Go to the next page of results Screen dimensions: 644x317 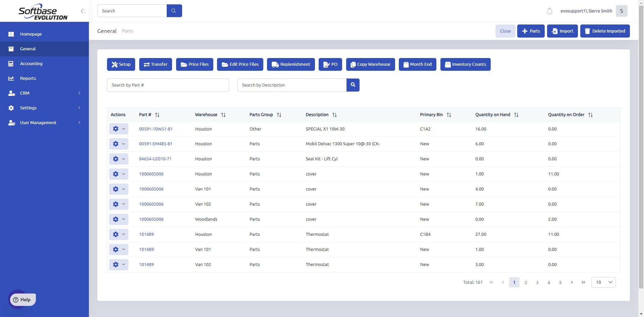pos(572,282)
